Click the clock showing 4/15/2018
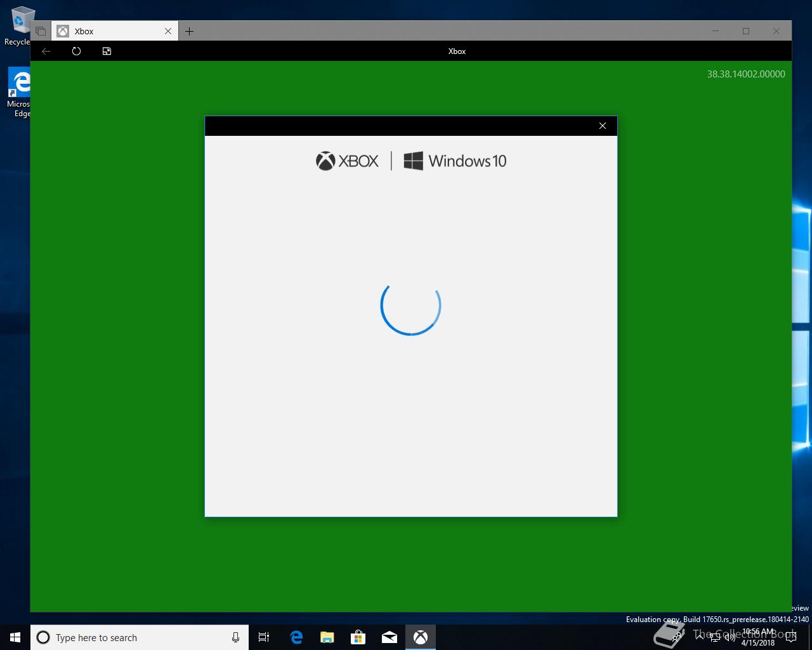This screenshot has height=650, width=812. pos(758,637)
